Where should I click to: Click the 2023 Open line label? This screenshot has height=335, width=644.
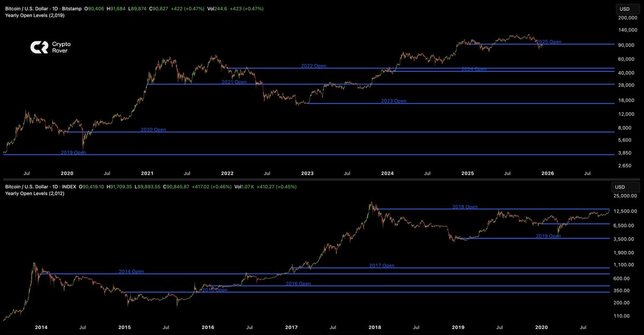pyautogui.click(x=393, y=101)
